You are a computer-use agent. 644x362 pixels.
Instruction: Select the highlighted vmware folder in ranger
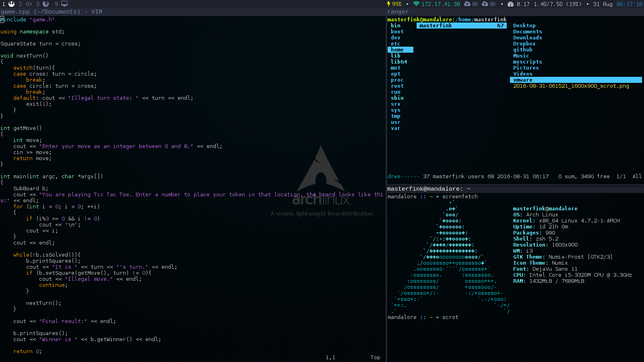576,80
